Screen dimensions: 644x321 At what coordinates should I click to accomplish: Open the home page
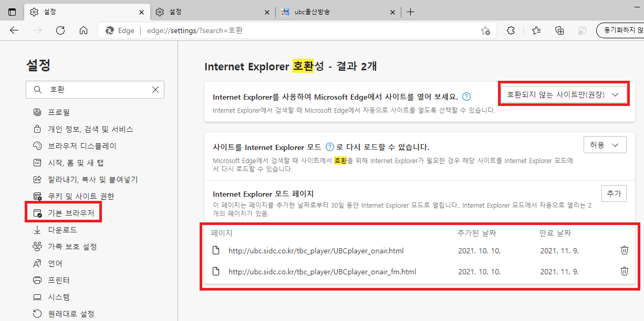(x=84, y=30)
